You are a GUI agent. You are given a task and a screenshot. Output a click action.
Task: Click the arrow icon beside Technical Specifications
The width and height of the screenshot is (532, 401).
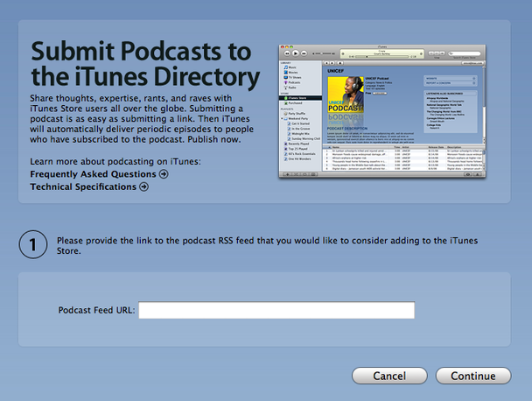click(144, 186)
